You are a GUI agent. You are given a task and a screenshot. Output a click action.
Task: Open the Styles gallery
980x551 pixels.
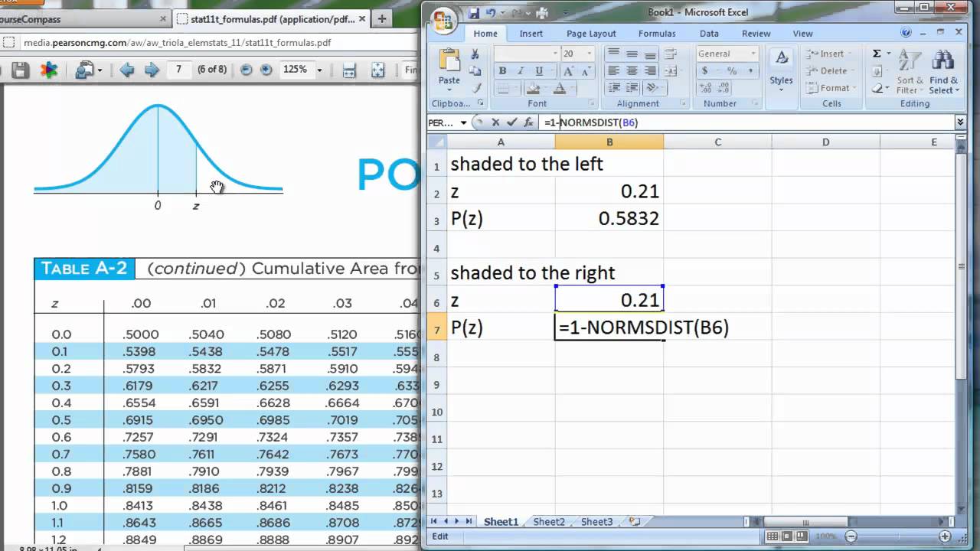coord(781,70)
